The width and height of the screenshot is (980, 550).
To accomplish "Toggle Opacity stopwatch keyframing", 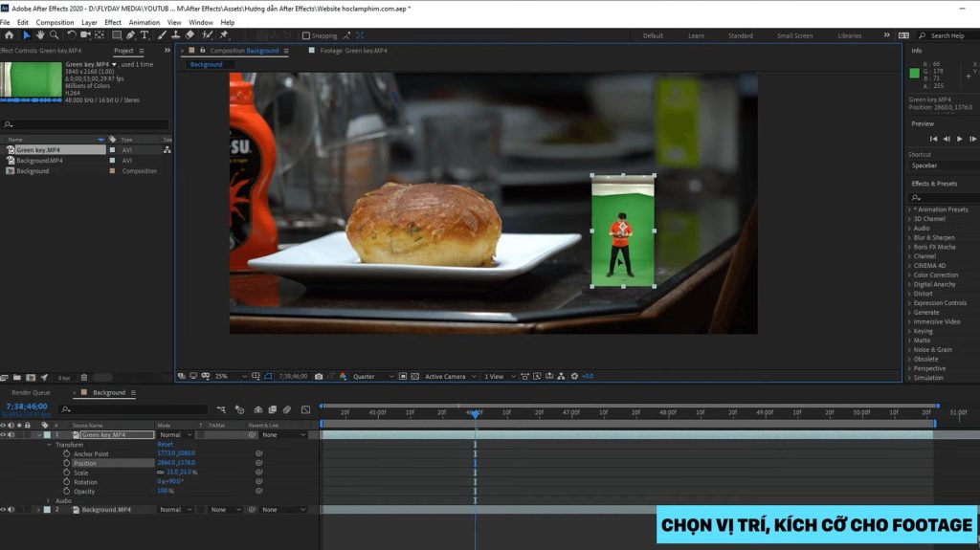I will pos(66,492).
